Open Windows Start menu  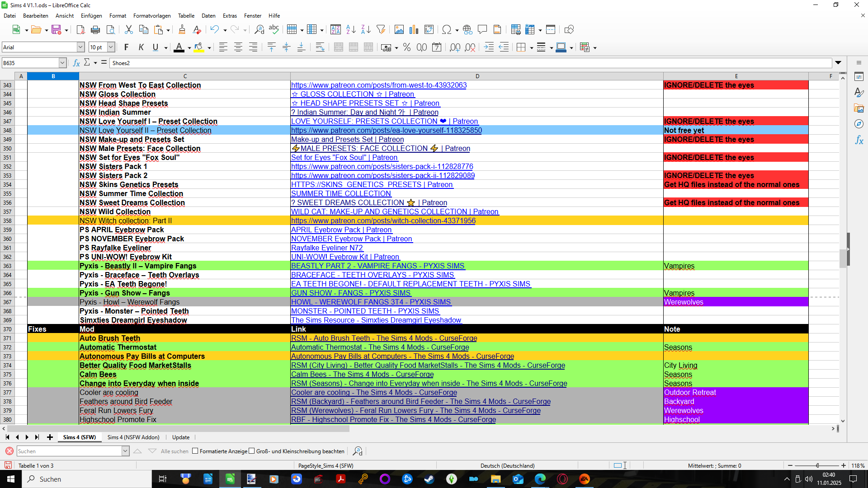(11, 479)
